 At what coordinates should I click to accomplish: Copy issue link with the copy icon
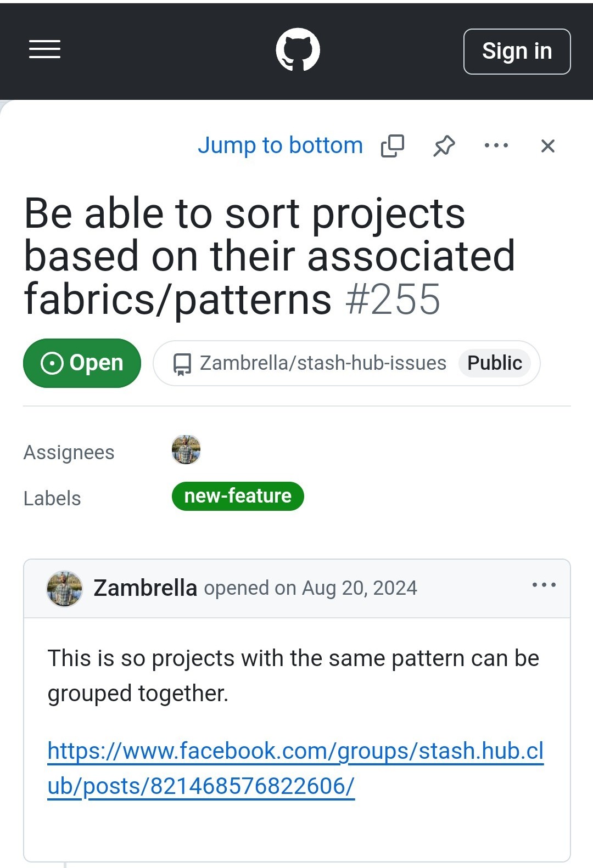coord(393,146)
